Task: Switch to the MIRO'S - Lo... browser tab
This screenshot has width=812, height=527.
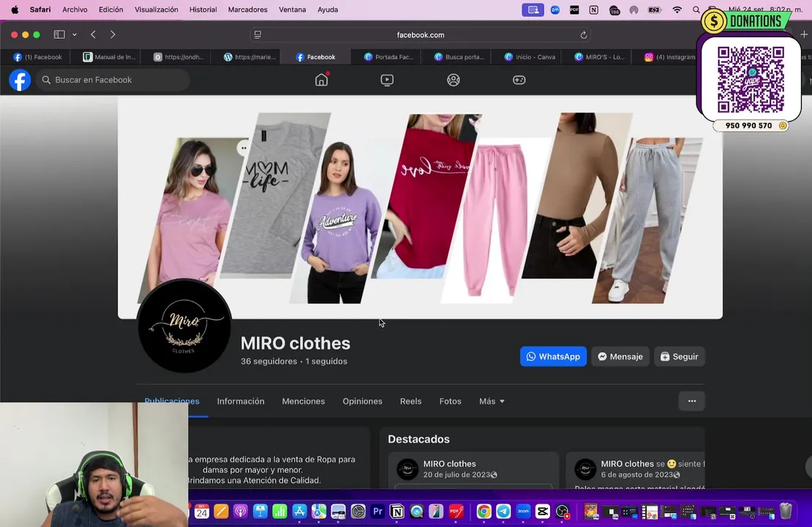Action: click(600, 57)
